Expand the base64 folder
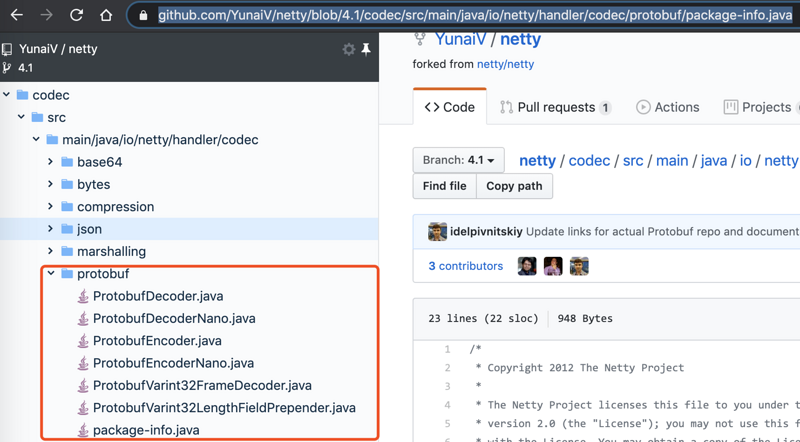This screenshot has height=442, width=800. point(51,162)
